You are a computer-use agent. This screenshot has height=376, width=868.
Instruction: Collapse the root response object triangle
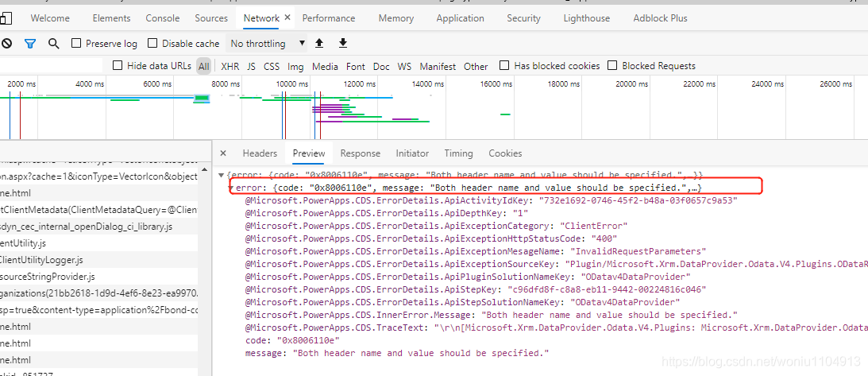[x=222, y=175]
